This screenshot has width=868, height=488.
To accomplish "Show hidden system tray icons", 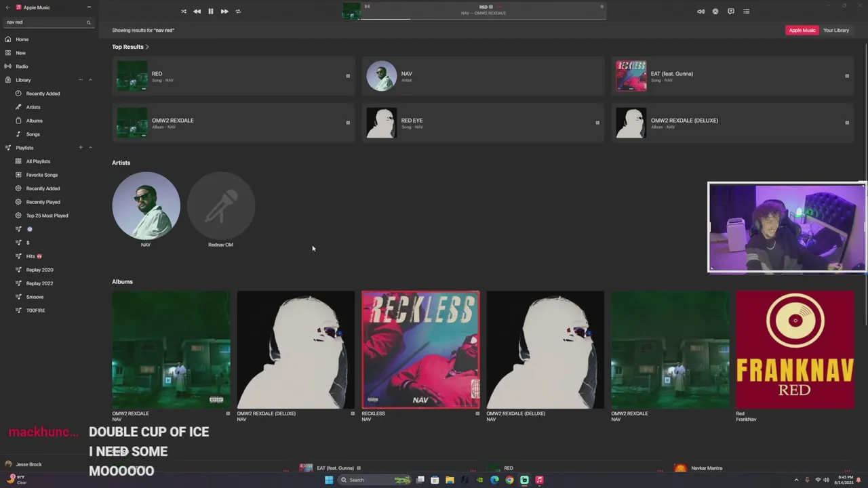I will [x=796, y=480].
